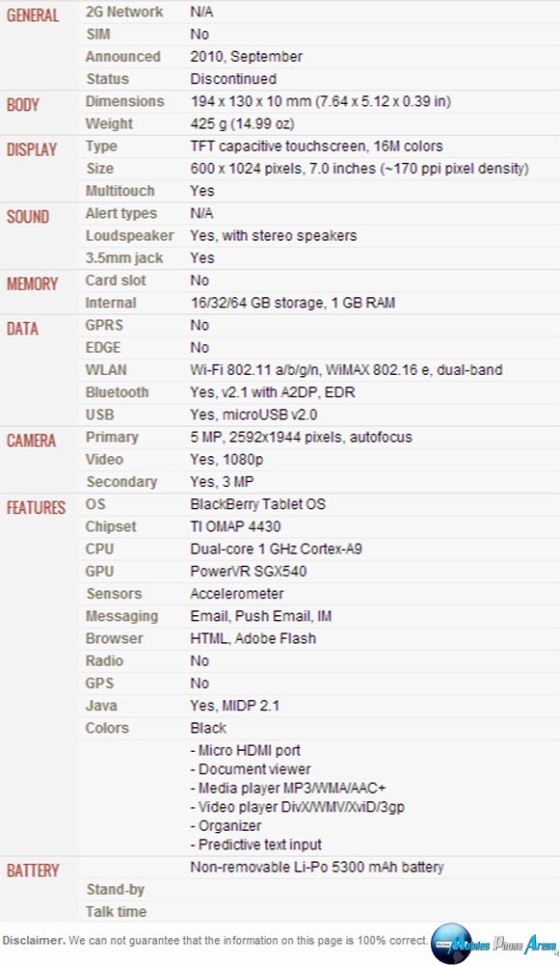
Task: Click the MEMORY section heading
Action: pos(32,284)
